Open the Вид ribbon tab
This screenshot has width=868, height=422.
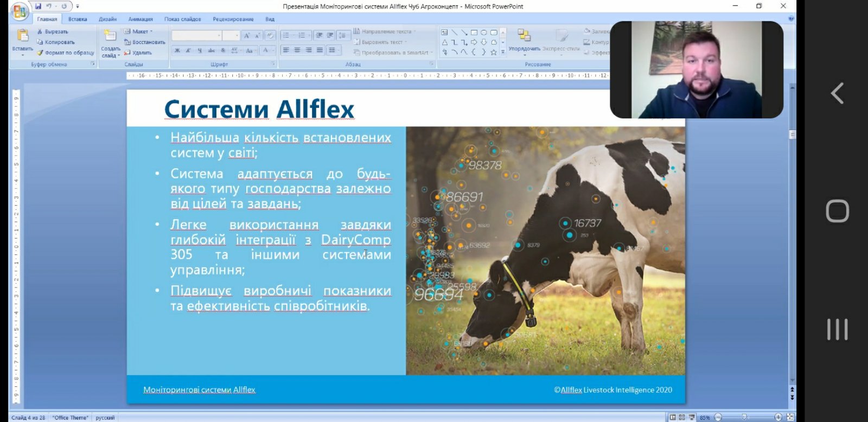point(270,19)
